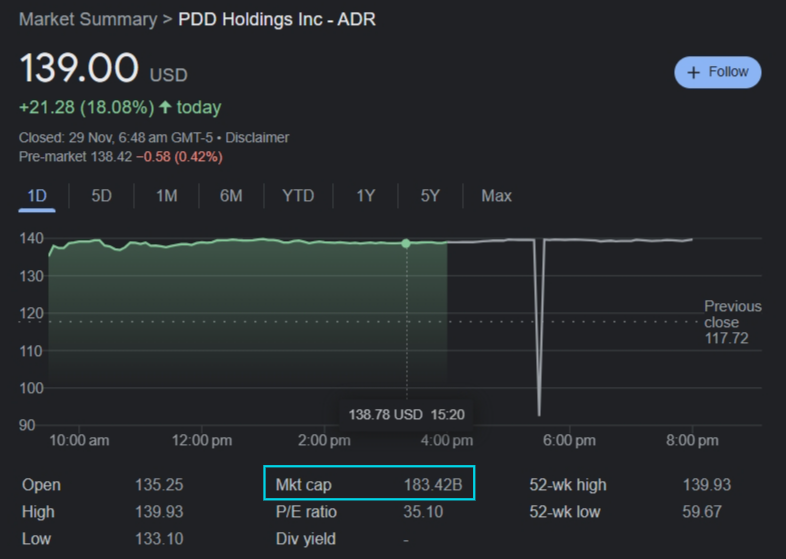This screenshot has height=559, width=786.
Task: Show the 5Y chart range
Action: click(430, 196)
